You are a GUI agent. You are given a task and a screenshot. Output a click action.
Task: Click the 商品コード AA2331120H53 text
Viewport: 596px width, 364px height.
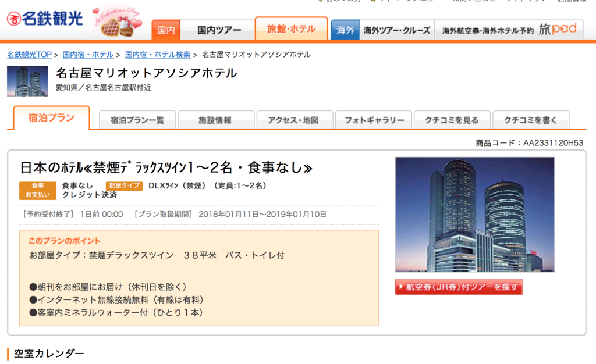[x=530, y=143]
